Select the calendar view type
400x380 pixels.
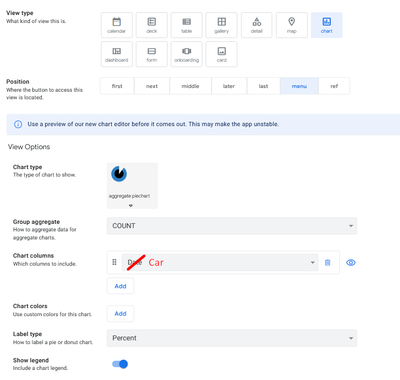tap(117, 25)
